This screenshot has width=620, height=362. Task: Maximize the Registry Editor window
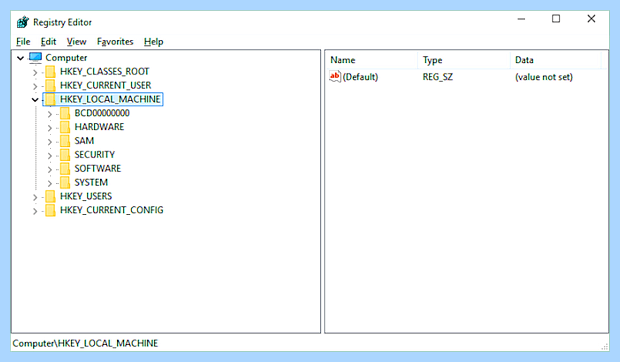point(556,19)
